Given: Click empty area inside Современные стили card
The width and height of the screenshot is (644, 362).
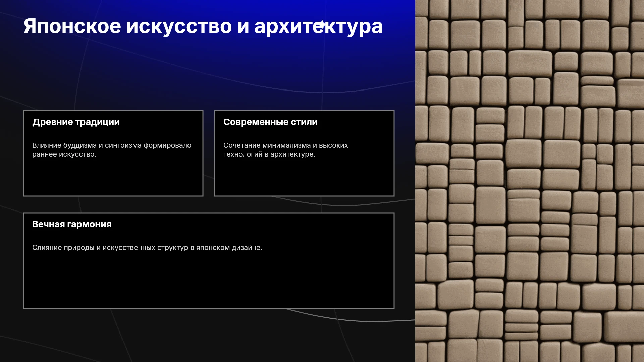Looking at the screenshot, I should click(x=304, y=178).
